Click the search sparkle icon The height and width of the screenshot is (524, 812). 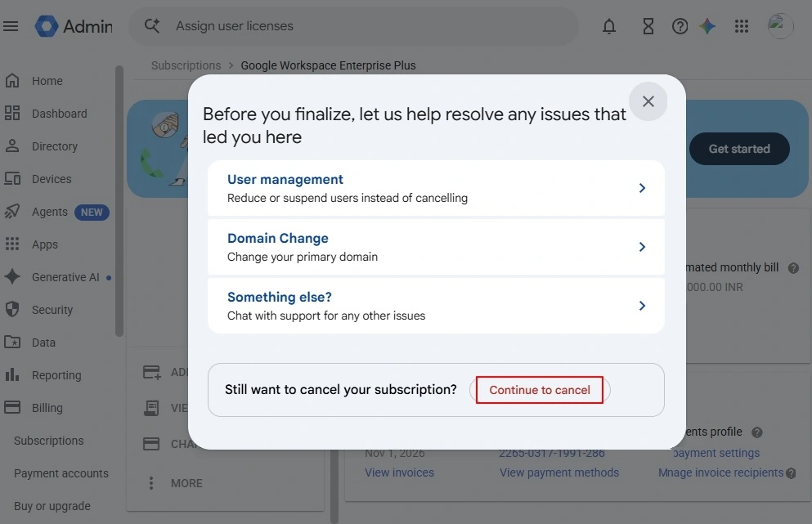pos(152,25)
